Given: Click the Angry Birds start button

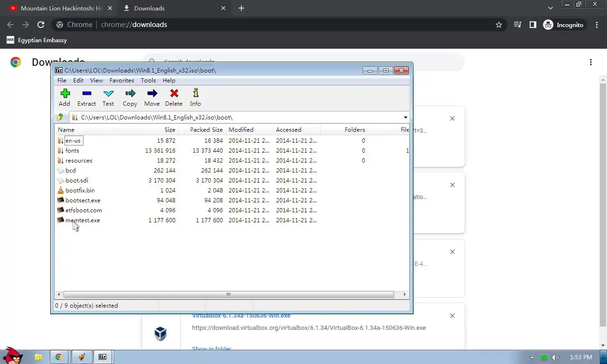Looking at the screenshot, I should [x=12, y=355].
